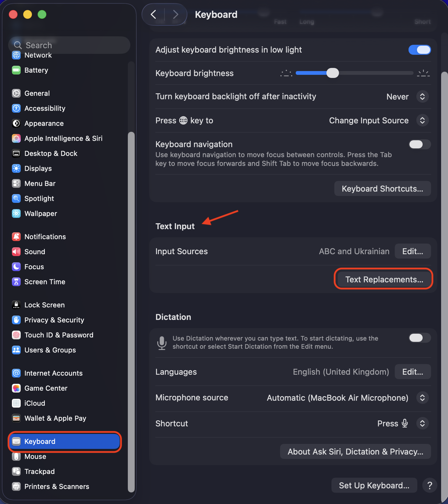This screenshot has height=504, width=448.
Task: Change the globe key action dropdown
Action: [422, 120]
